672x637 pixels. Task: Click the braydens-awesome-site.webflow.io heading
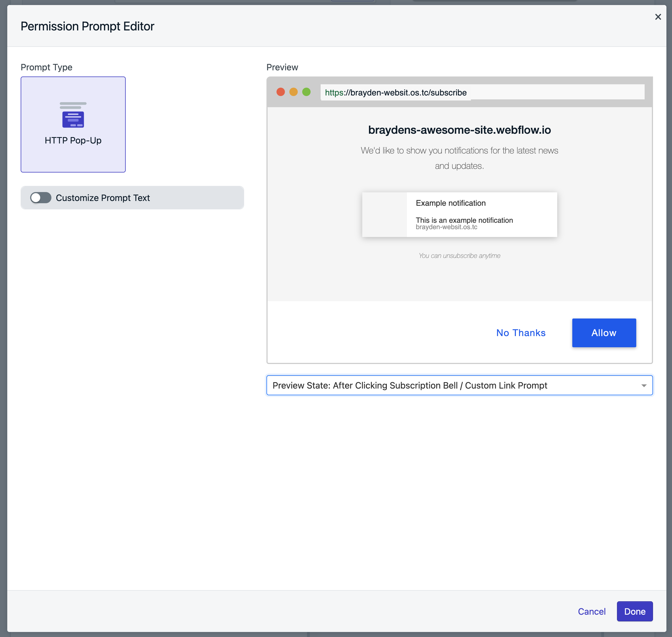tap(459, 130)
